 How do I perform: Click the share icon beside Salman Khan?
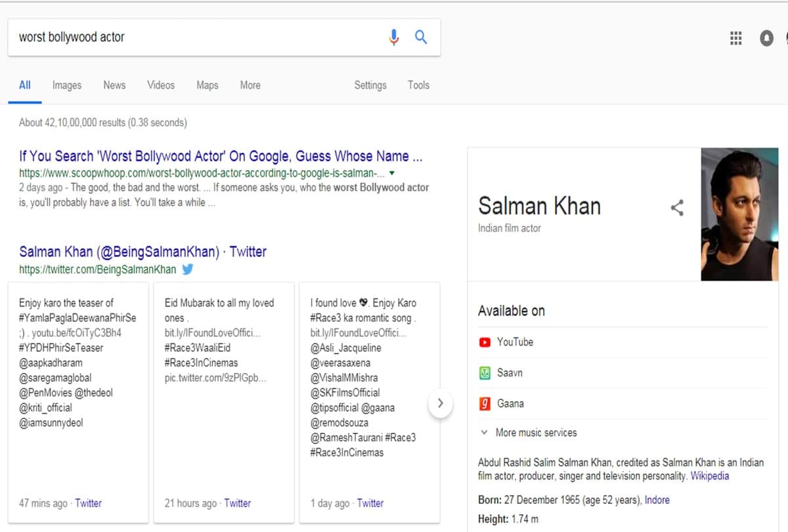677,208
